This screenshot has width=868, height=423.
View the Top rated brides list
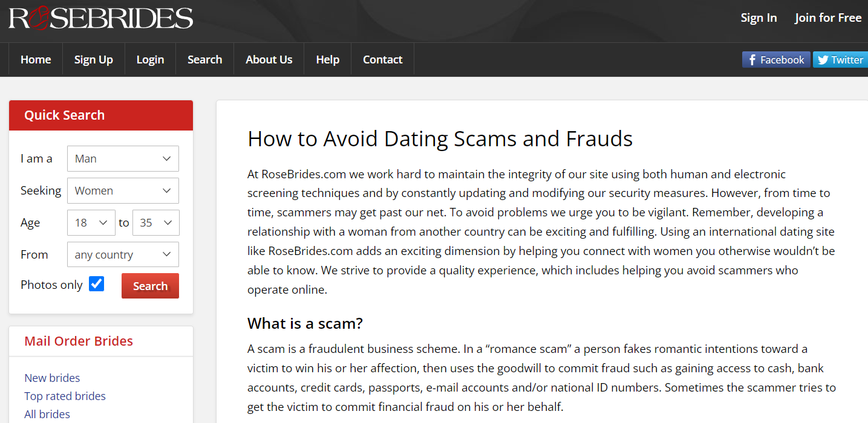click(65, 396)
